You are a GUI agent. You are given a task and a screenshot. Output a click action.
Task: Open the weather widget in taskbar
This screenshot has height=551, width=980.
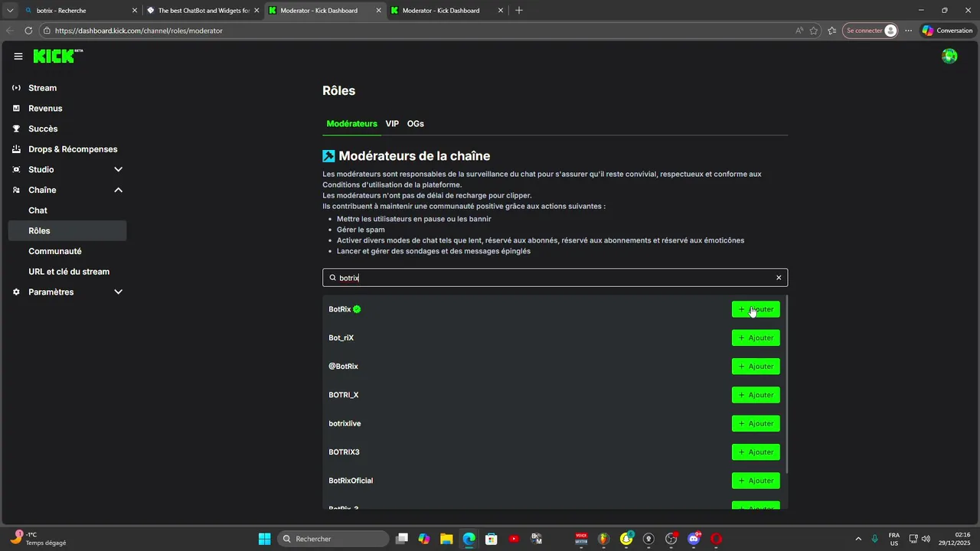point(38,539)
